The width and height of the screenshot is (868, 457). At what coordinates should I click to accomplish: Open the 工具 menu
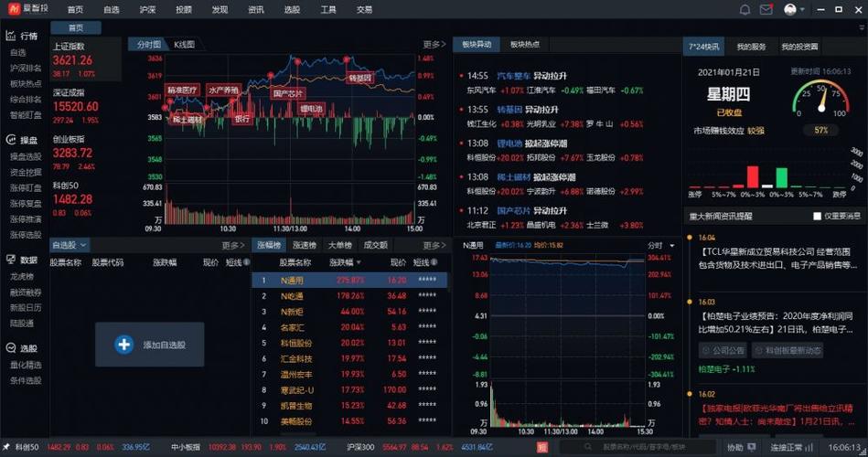tap(327, 9)
